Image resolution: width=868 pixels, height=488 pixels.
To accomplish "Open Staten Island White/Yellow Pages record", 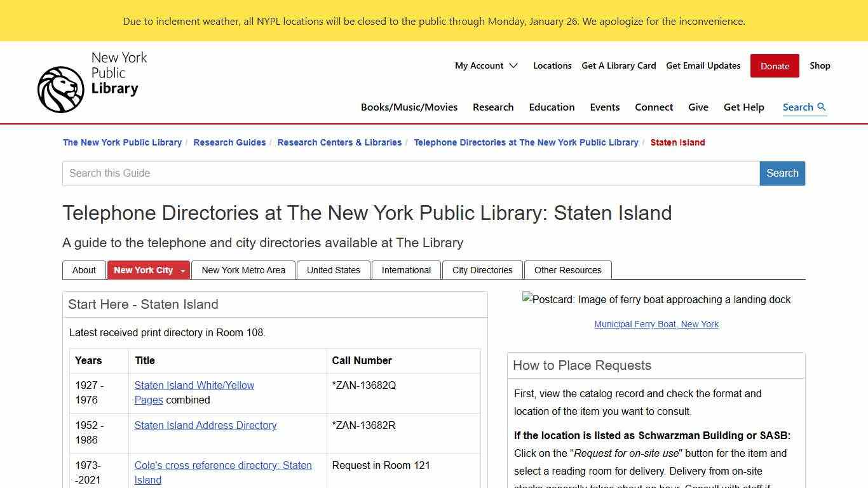I will 194,385.
